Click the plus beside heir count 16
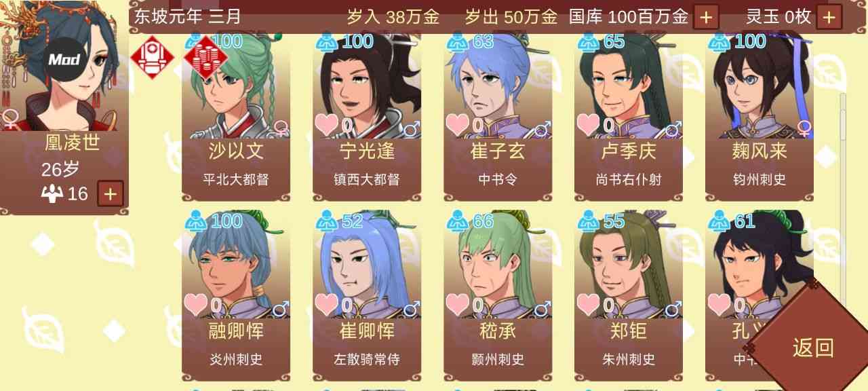The width and height of the screenshot is (868, 391). pyautogui.click(x=111, y=194)
